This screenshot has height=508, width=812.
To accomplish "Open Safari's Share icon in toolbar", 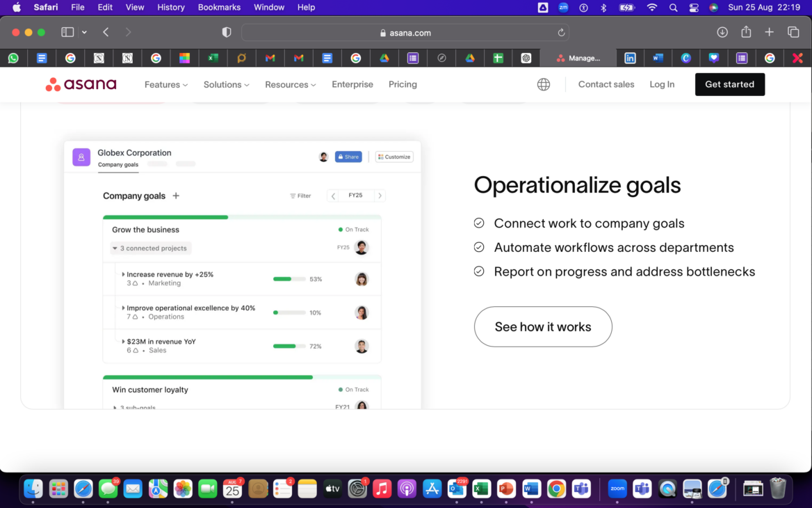I will [x=746, y=32].
